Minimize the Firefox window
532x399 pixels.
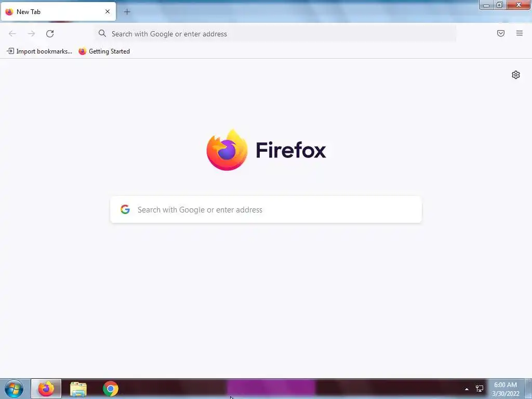tap(486, 5)
